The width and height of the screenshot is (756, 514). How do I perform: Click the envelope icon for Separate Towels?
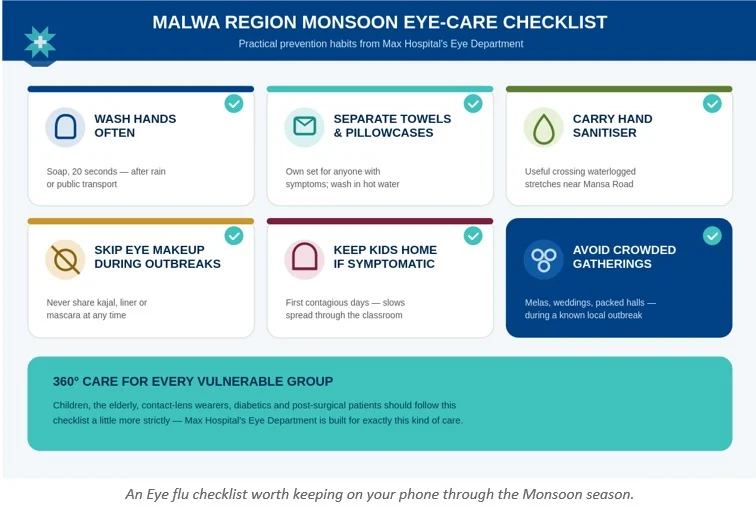click(304, 127)
